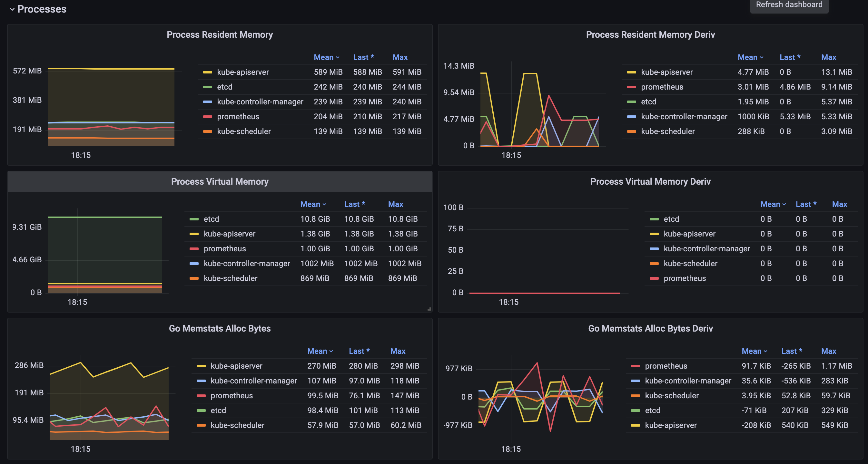Click kube-controller-manager blue icon in Process Virtual Memory
This screenshot has width=868, height=464.
pos(194,263)
